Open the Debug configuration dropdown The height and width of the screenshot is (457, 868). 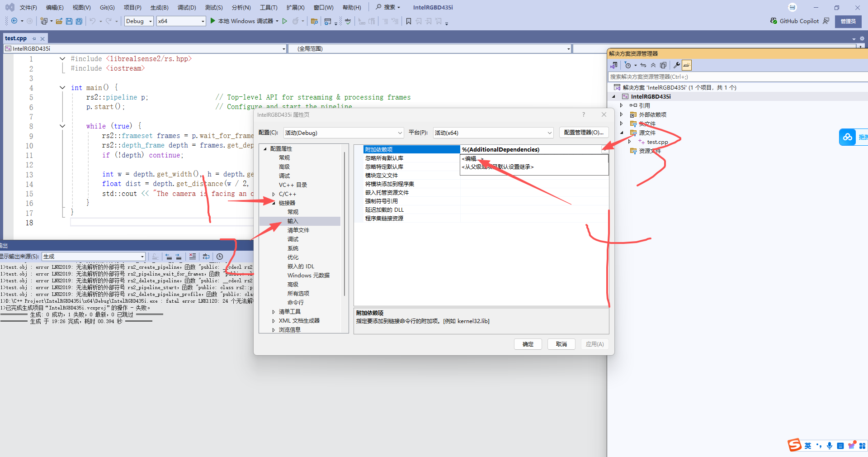coord(139,21)
